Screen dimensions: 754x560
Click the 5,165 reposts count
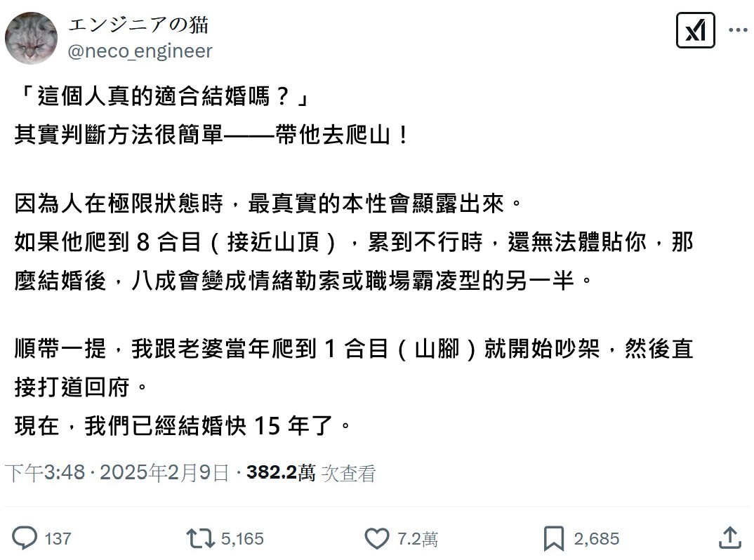click(242, 539)
